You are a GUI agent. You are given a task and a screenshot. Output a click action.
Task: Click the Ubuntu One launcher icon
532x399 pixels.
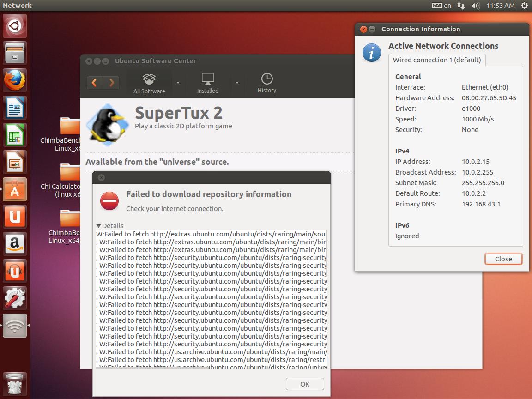15,217
